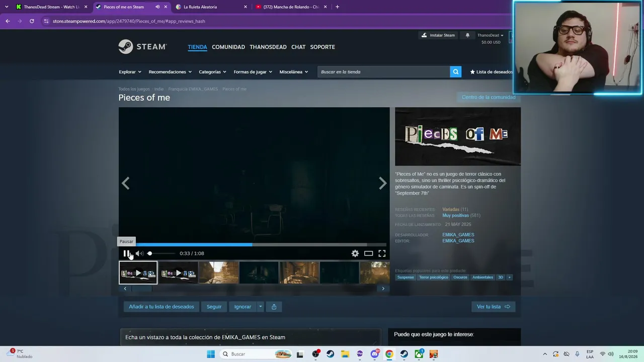Open Franquicia EMIKA_GAMES breadcrumb
This screenshot has width=644, height=362.
click(193, 89)
